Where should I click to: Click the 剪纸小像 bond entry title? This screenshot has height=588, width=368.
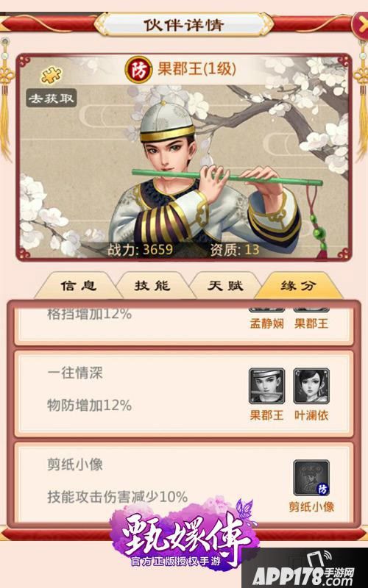click(x=75, y=465)
